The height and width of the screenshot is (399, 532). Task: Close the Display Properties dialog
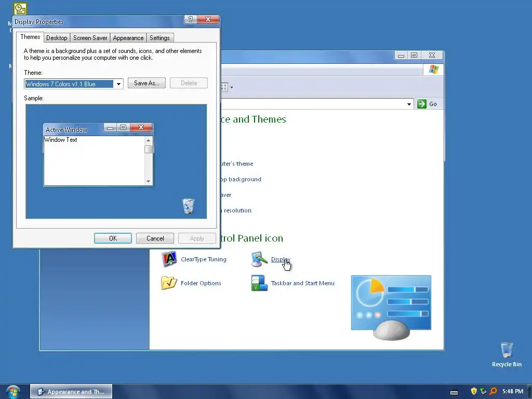(x=208, y=19)
